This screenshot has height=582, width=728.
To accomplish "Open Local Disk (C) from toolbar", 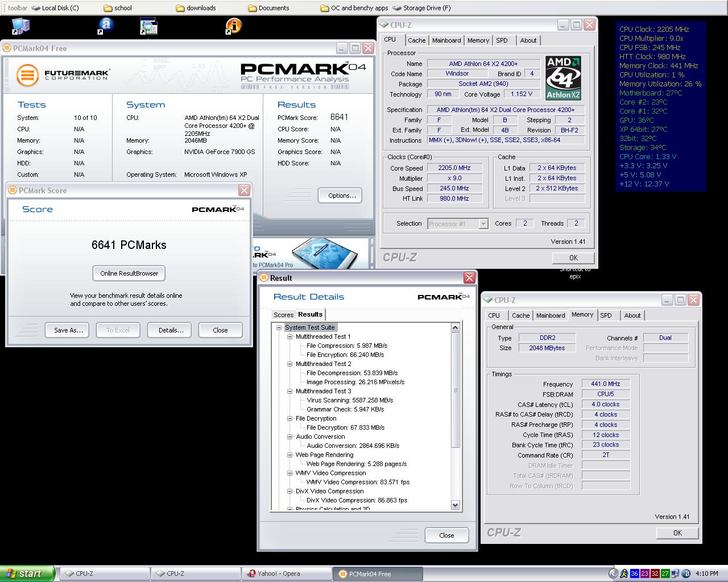I will click(x=55, y=8).
